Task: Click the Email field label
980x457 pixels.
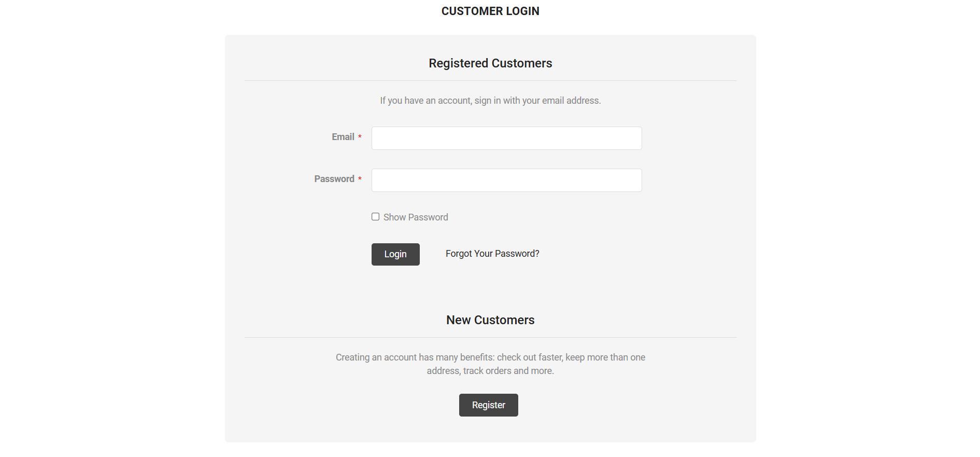Action: coord(343,137)
